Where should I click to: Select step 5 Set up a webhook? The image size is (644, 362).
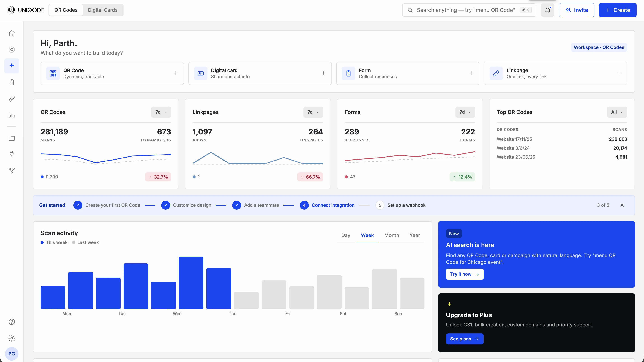400,205
